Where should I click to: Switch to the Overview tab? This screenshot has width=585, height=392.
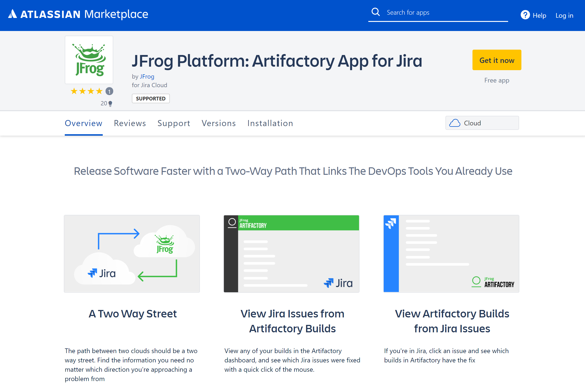click(x=83, y=123)
